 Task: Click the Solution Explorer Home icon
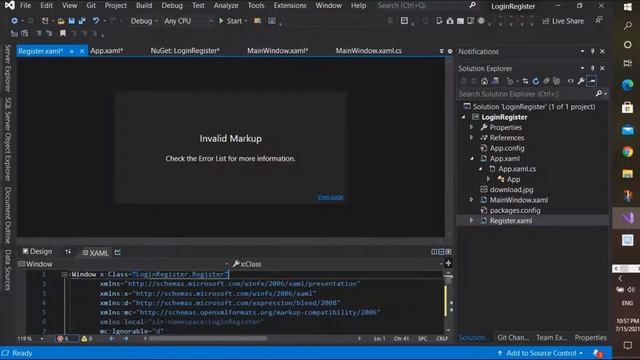point(484,81)
